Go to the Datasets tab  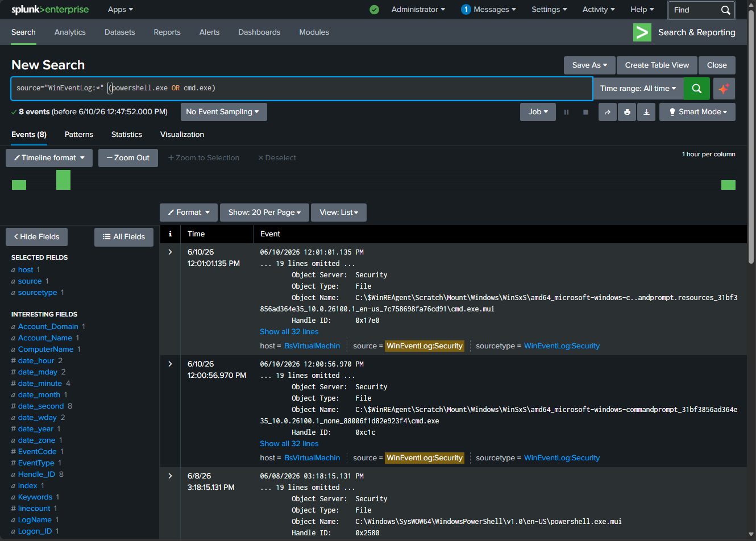point(120,32)
